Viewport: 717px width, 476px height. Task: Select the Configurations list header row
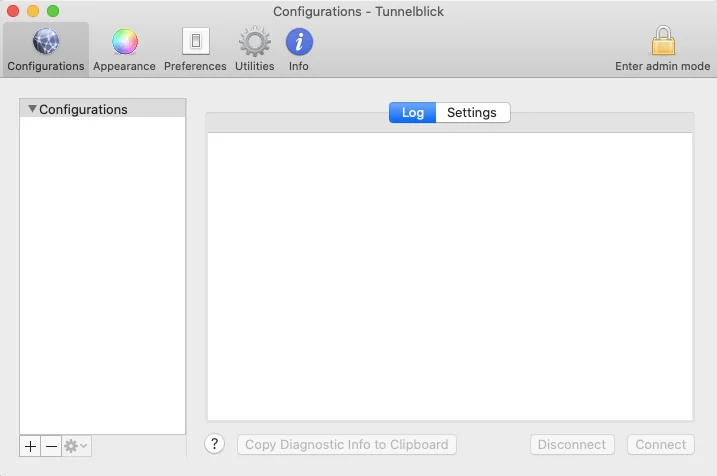tap(103, 109)
